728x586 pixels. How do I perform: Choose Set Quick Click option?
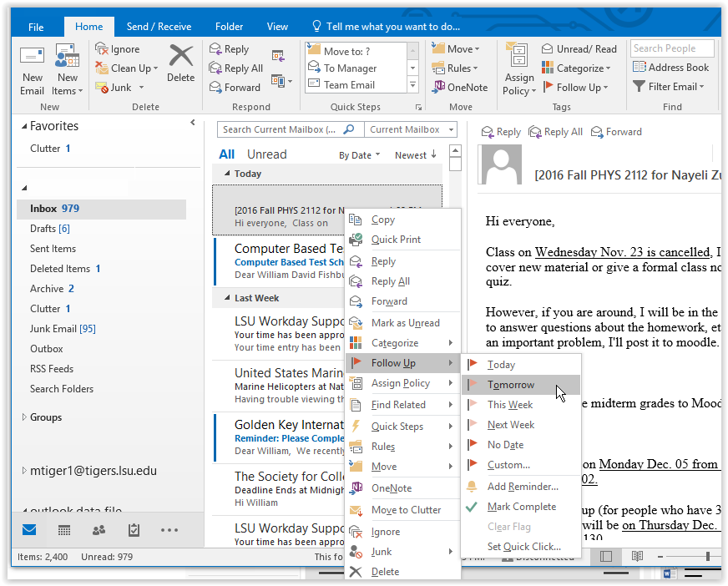coord(521,547)
